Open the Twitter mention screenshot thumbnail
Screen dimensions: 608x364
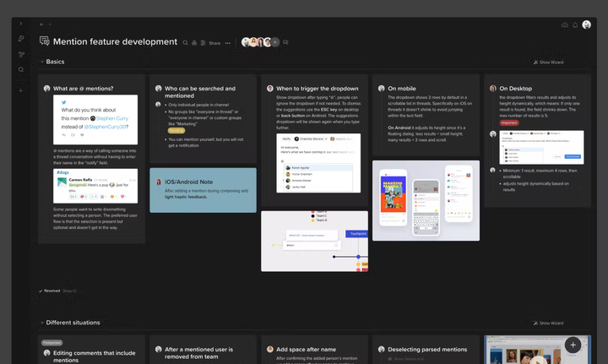click(95, 119)
